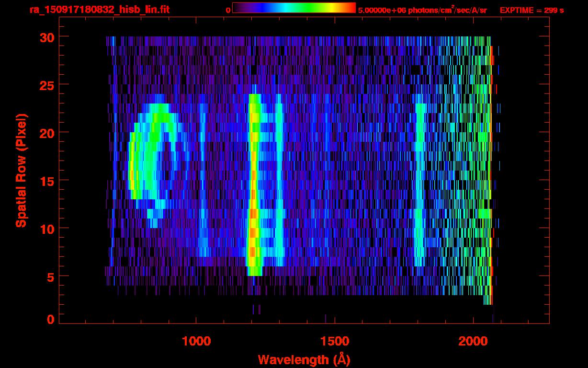Click the file name ra_150917180832_hisb_lin.fit
588x368 pixels.
99,10
